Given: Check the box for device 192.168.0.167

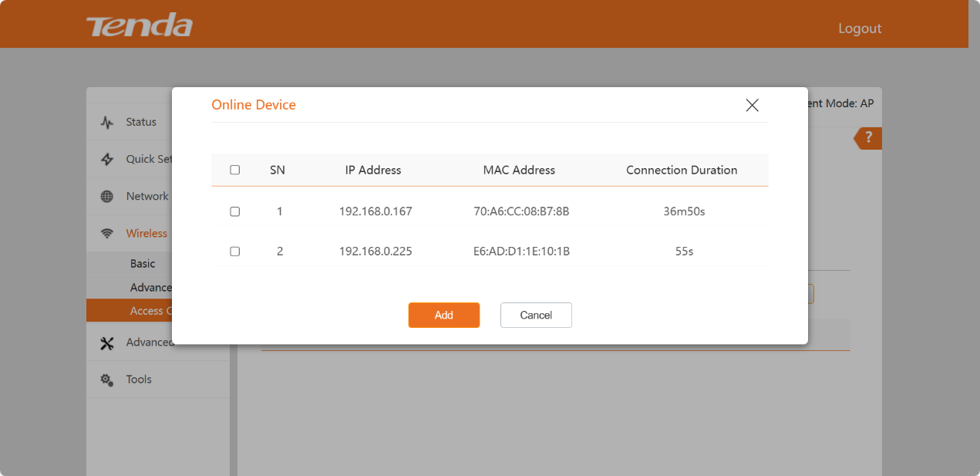Looking at the screenshot, I should [235, 211].
